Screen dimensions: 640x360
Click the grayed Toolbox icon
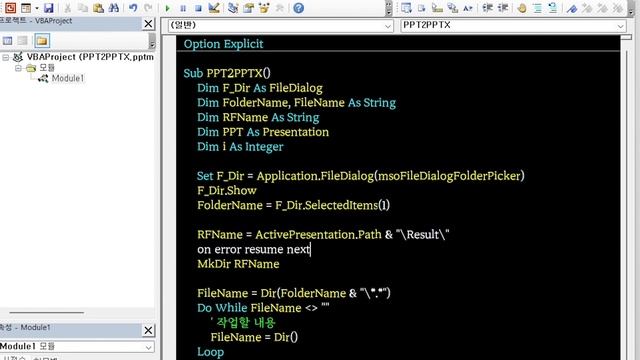click(x=280, y=8)
